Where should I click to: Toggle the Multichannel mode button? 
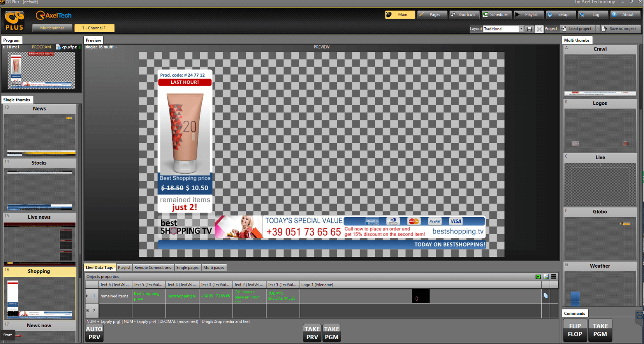pos(52,28)
